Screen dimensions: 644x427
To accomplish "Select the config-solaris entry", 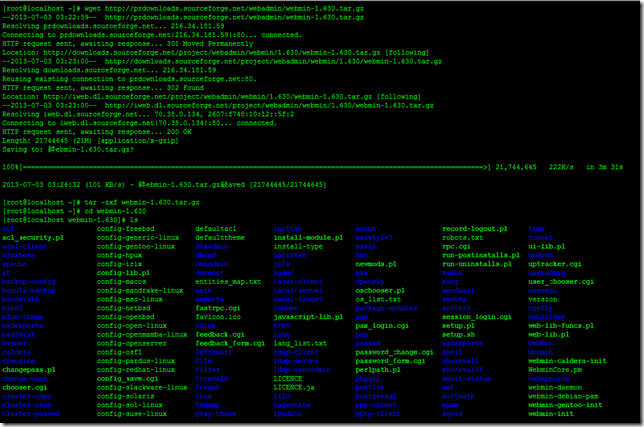I will point(126,396).
